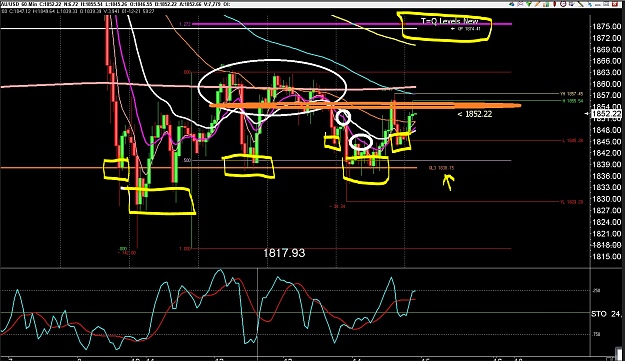Click the 'H 1855.54' high level label

tap(573, 101)
